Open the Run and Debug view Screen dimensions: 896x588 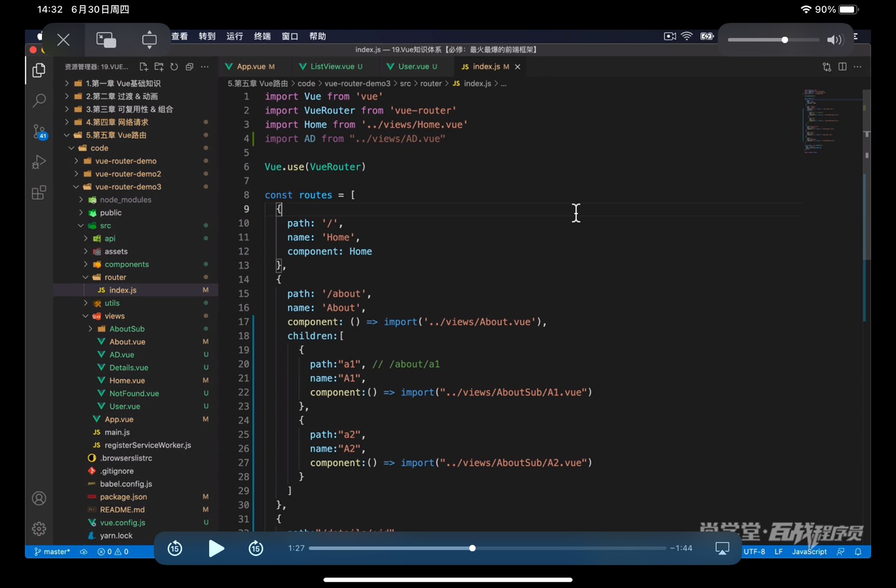click(x=39, y=162)
